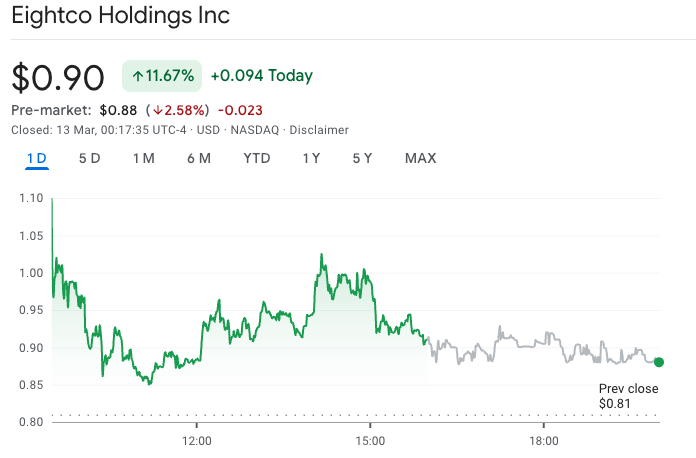Open the Disclaimer link
This screenshot has height=458, width=696.
pyautogui.click(x=319, y=130)
